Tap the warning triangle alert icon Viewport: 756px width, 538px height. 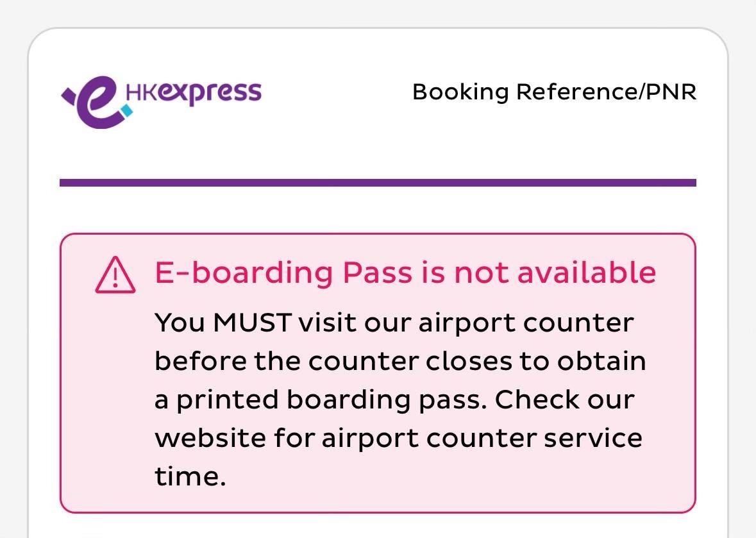115,275
